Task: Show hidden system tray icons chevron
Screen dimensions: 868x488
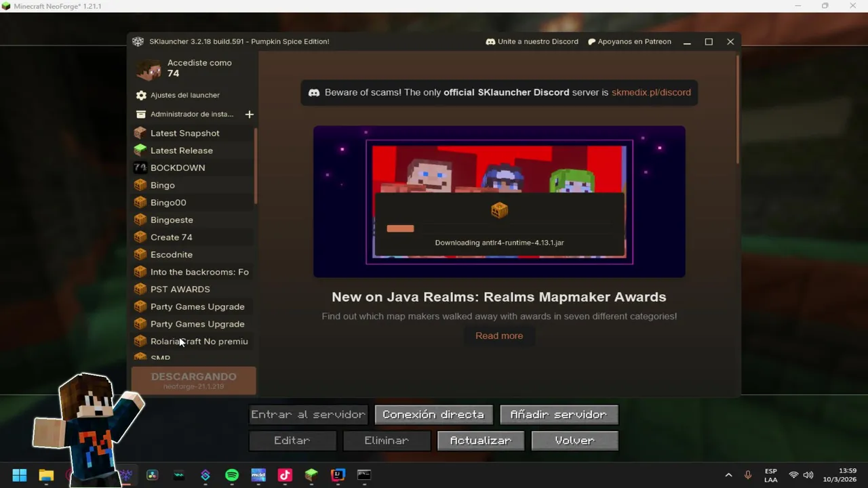Action: coord(729,475)
